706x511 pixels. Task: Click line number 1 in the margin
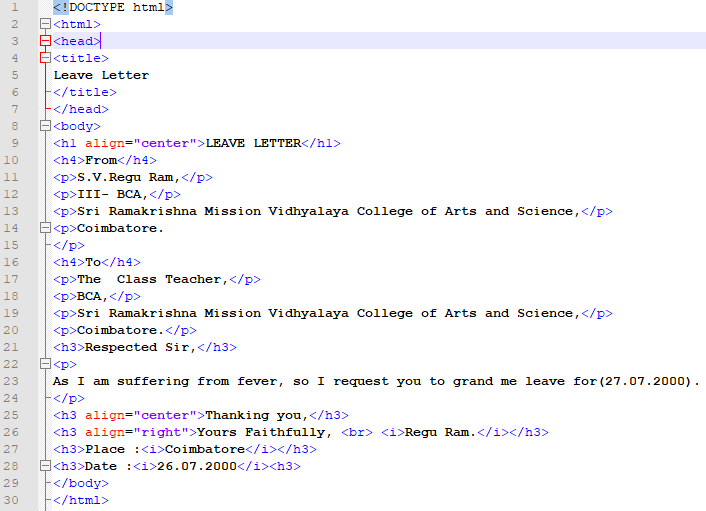[x=15, y=7]
